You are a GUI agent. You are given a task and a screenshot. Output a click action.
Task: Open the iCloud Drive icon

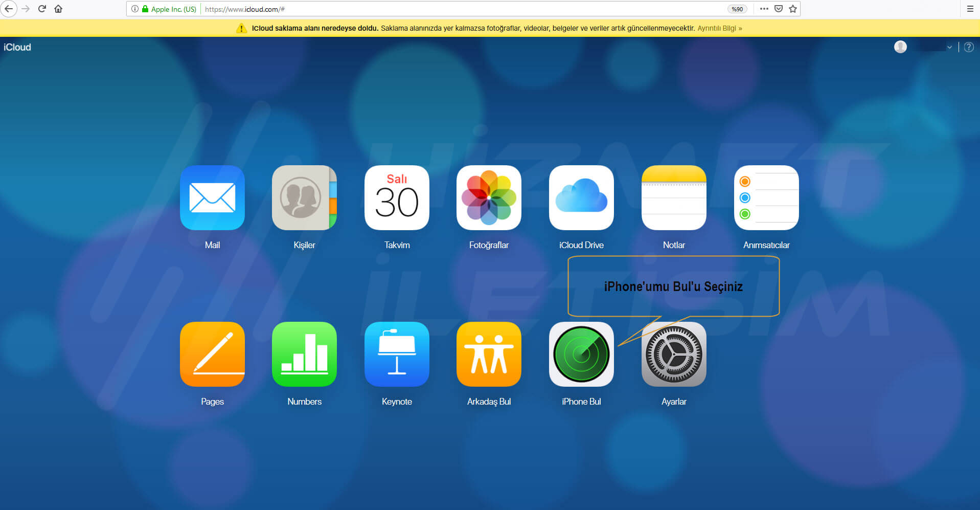tap(581, 197)
